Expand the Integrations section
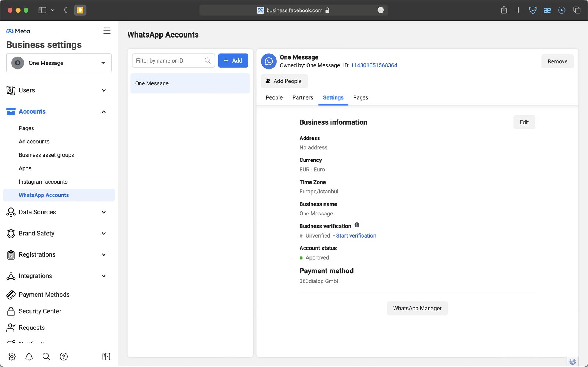The image size is (588, 367). [x=59, y=276]
